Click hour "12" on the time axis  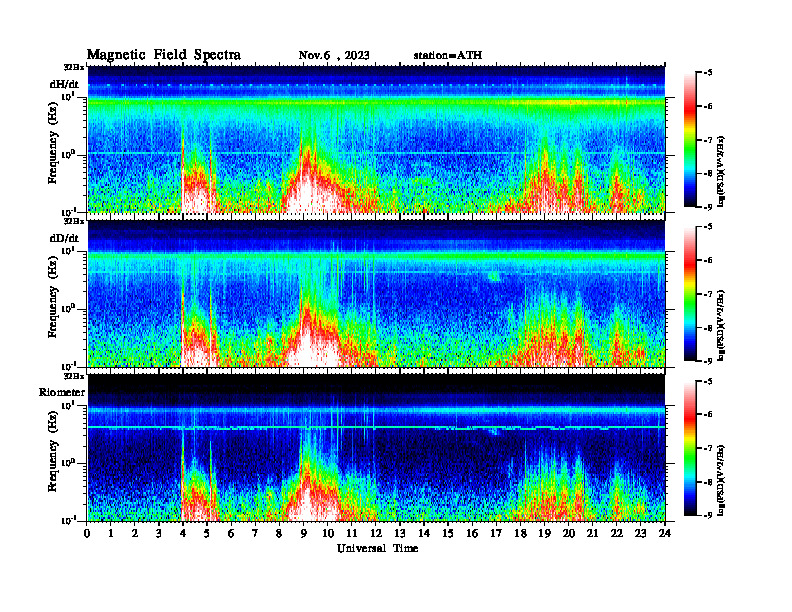pos(376,534)
